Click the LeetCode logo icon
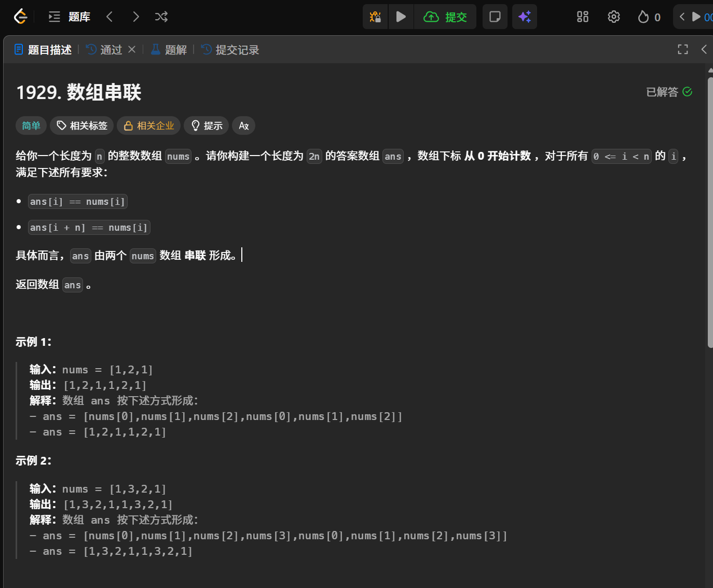Viewport: 713px width, 588px height. coord(20,17)
